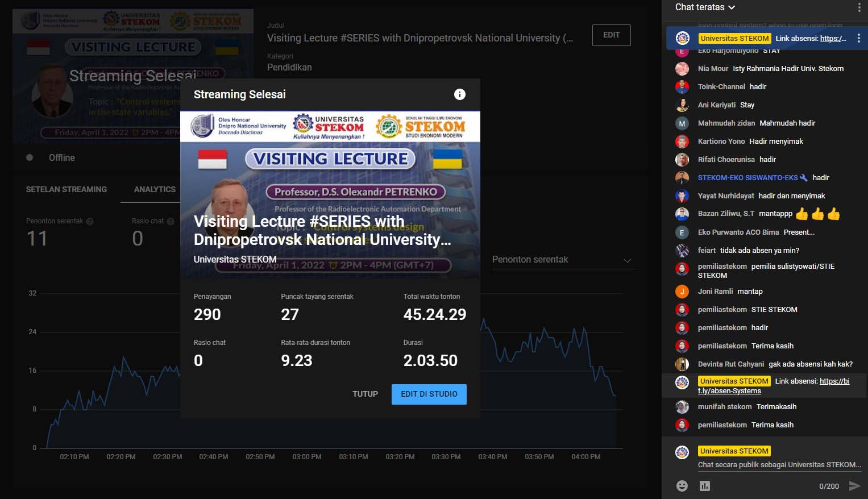Send the chat message arrow
868x499 pixels.
pyautogui.click(x=854, y=485)
